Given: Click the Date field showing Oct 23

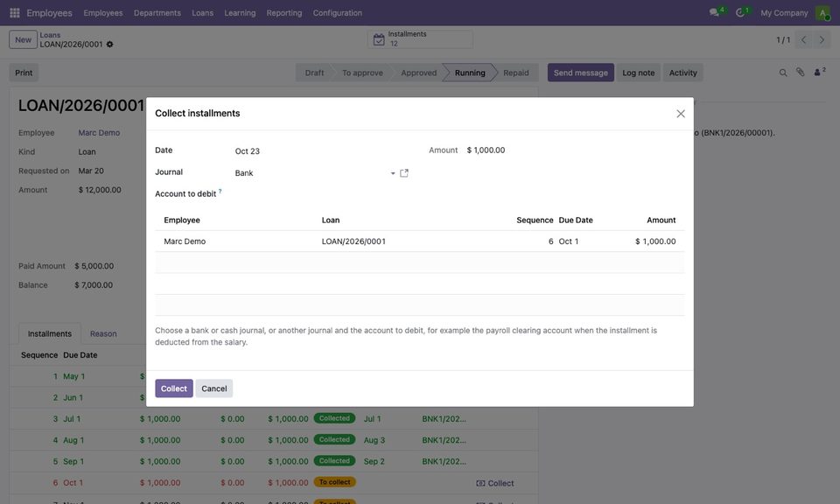Looking at the screenshot, I should tap(321, 151).
